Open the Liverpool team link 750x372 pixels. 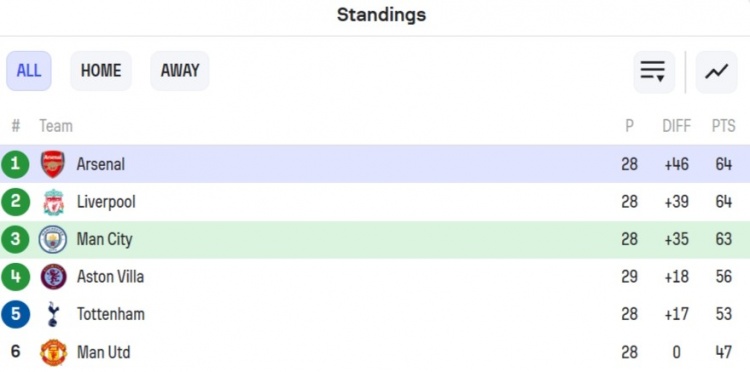point(106,202)
